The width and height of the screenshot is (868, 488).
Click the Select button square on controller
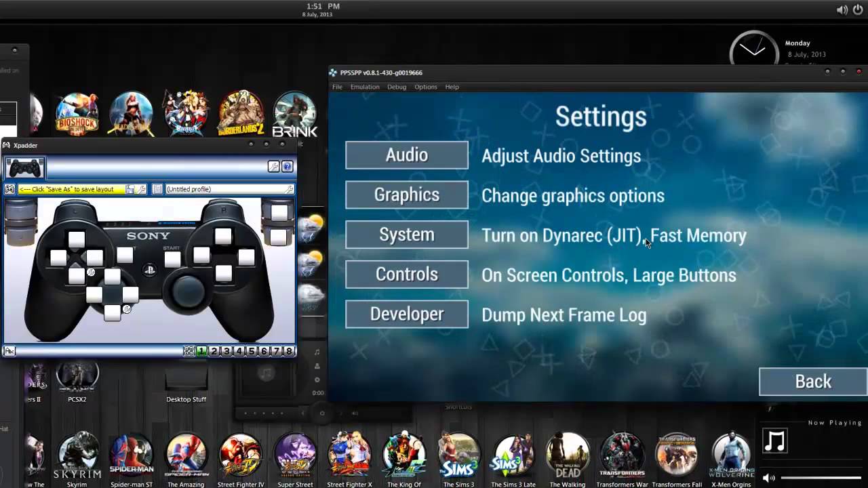tap(125, 255)
